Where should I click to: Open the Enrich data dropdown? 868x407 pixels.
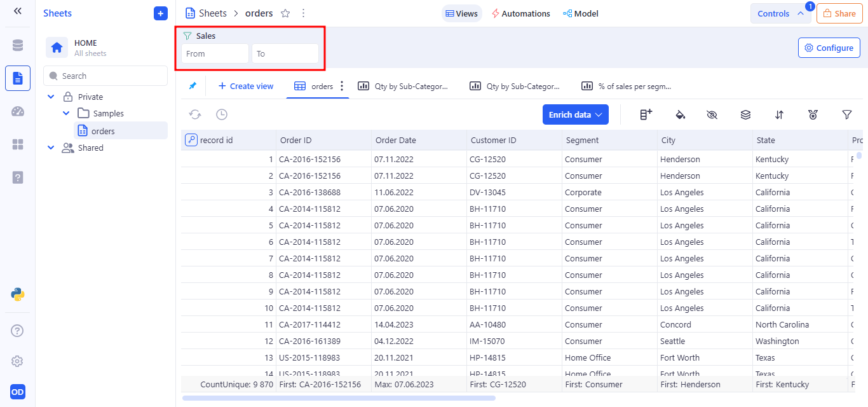(x=575, y=114)
